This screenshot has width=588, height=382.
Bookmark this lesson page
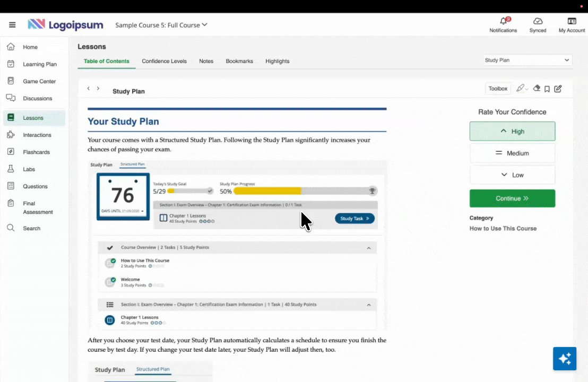coord(547,89)
